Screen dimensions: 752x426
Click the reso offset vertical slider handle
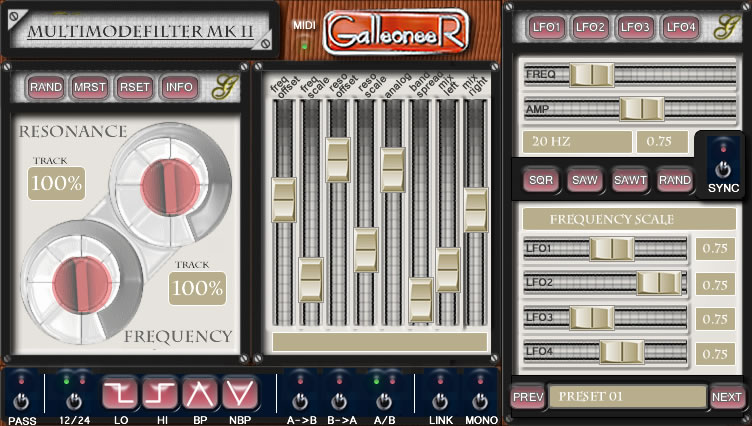point(338,160)
